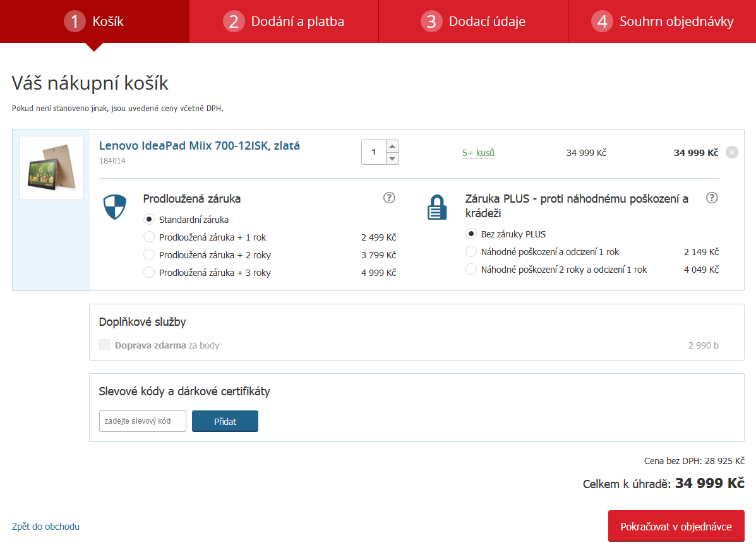Click the Váš nákupní košík heading
Image resolution: width=756 pixels, height=555 pixels.
[x=90, y=83]
